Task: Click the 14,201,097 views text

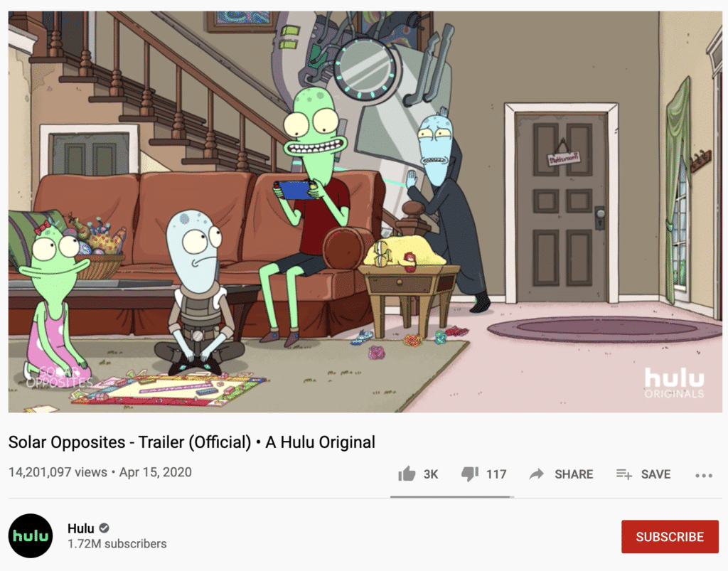Action: tap(58, 472)
